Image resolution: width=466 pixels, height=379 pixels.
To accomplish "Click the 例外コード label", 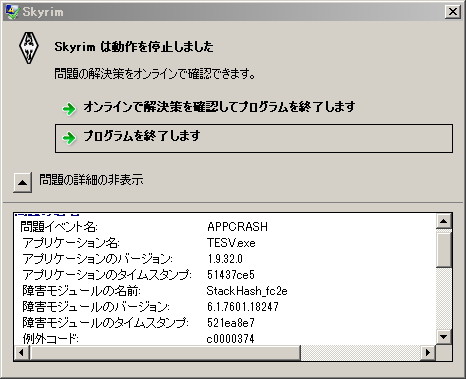I will [x=51, y=339].
